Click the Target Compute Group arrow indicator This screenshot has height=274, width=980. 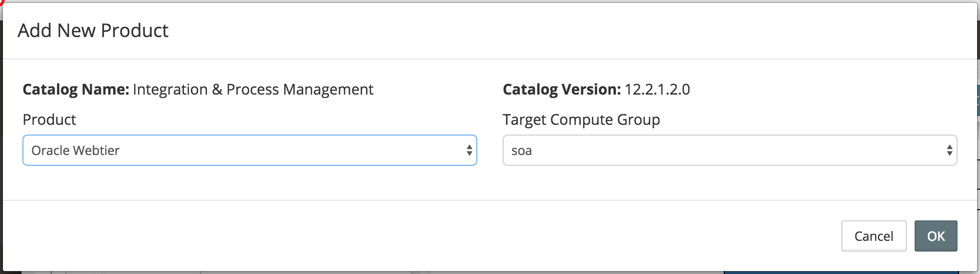tap(949, 150)
